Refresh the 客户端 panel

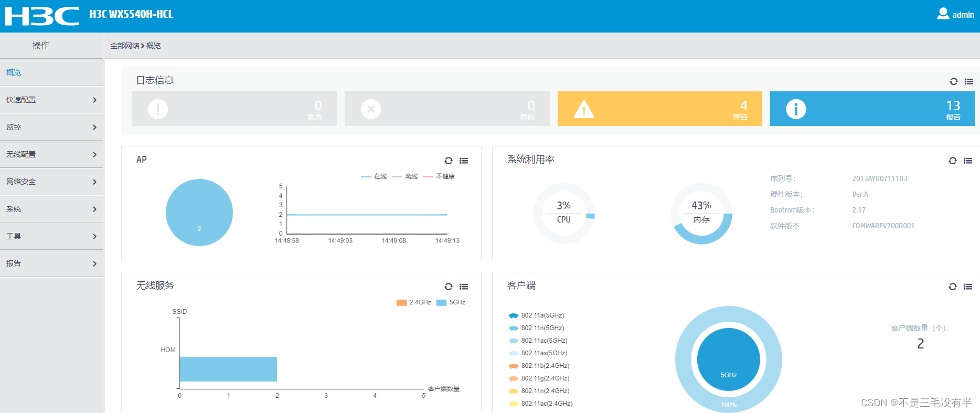(x=953, y=287)
